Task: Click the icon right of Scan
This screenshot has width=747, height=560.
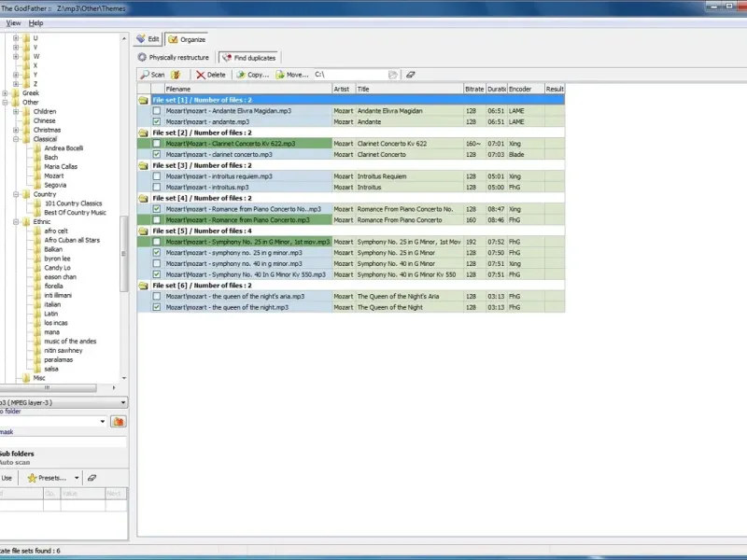Action: [176, 75]
